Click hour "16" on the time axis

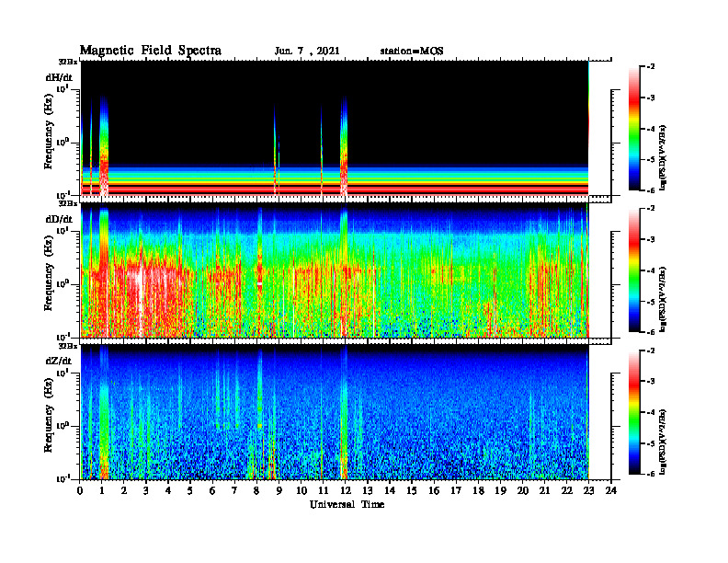(434, 490)
